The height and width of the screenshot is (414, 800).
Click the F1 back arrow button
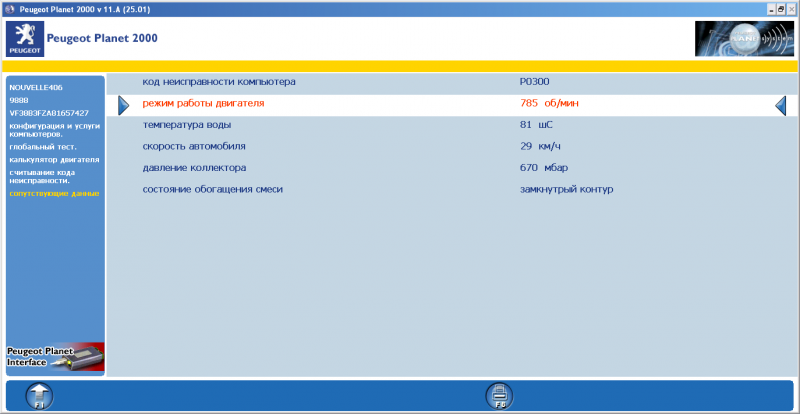[38, 396]
